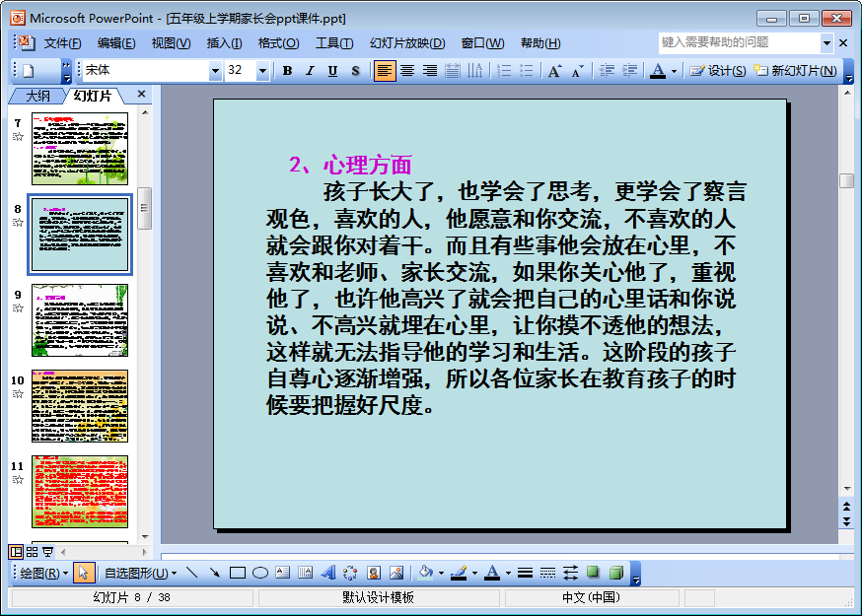Image resolution: width=862 pixels, height=616 pixels.
Task: Decrease font size with small A icon
Action: click(578, 70)
